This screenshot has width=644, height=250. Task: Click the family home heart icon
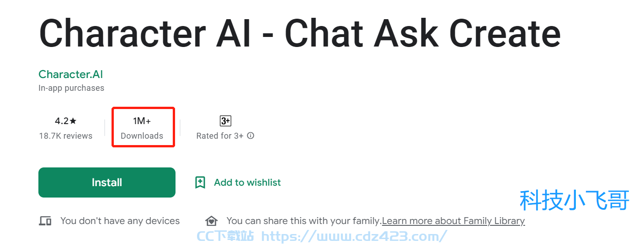click(211, 221)
